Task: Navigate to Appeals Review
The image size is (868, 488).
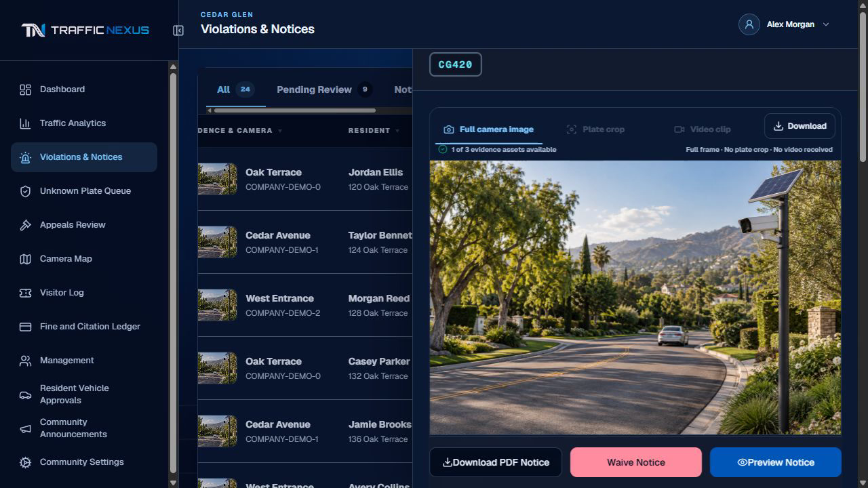Action: pos(84,225)
